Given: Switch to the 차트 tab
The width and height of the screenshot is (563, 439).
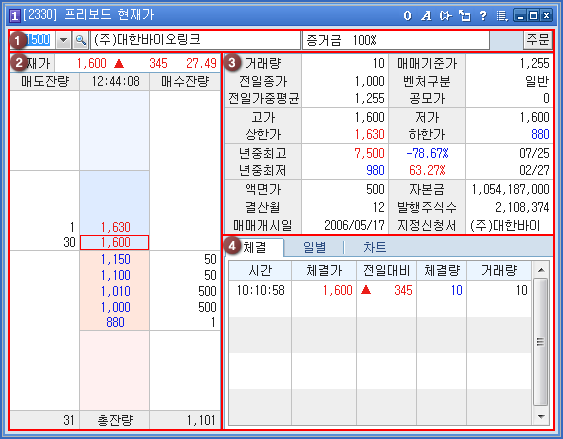Looking at the screenshot, I should pyautogui.click(x=374, y=247).
